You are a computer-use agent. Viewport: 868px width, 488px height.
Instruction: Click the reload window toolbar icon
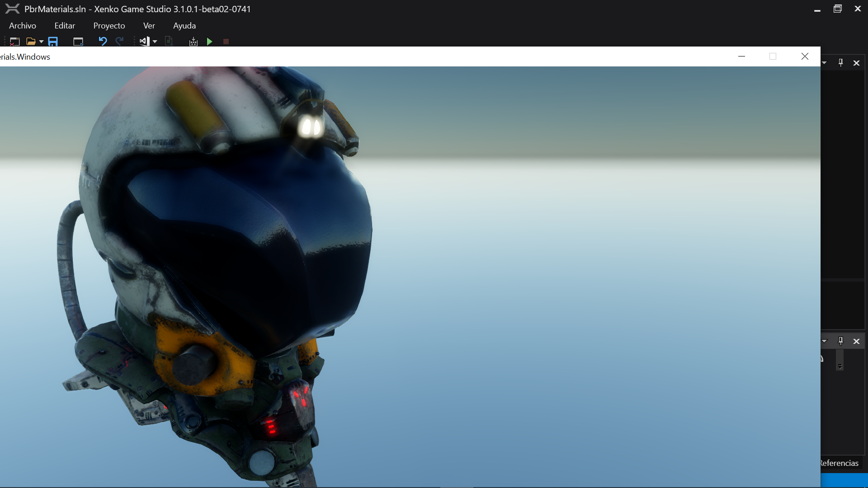pyautogui.click(x=78, y=42)
